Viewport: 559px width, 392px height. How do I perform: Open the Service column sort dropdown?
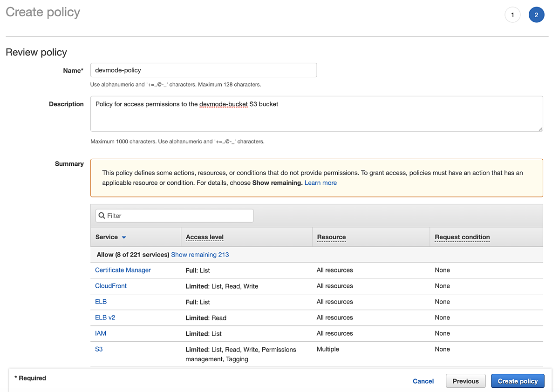pyautogui.click(x=123, y=237)
